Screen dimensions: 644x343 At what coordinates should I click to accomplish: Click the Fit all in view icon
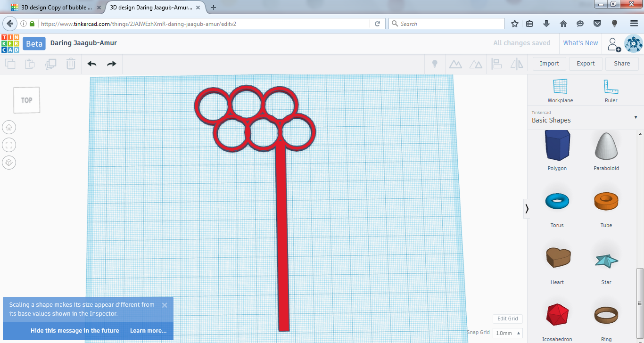(x=9, y=145)
